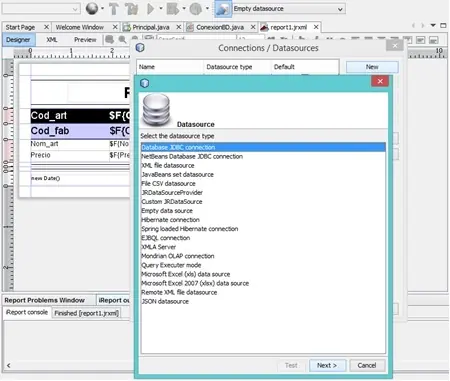
Task: Close the Start Page tab
Action: pyautogui.click(x=46, y=27)
